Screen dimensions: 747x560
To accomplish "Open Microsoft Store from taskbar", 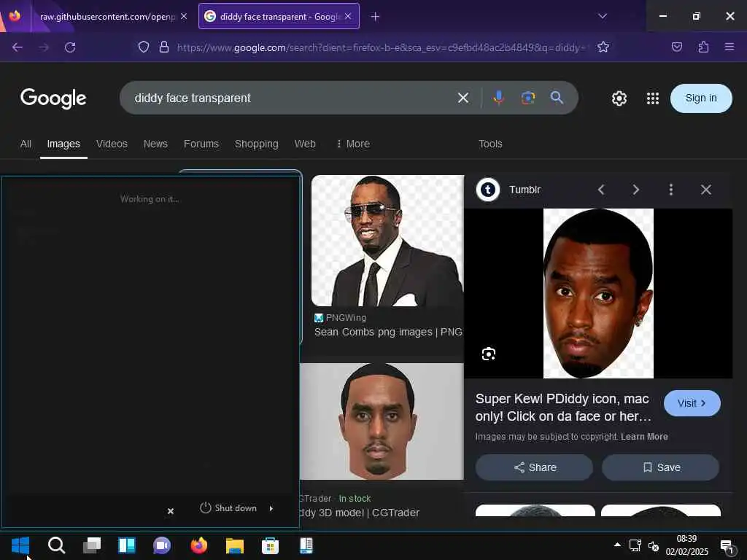I will (x=270, y=545).
